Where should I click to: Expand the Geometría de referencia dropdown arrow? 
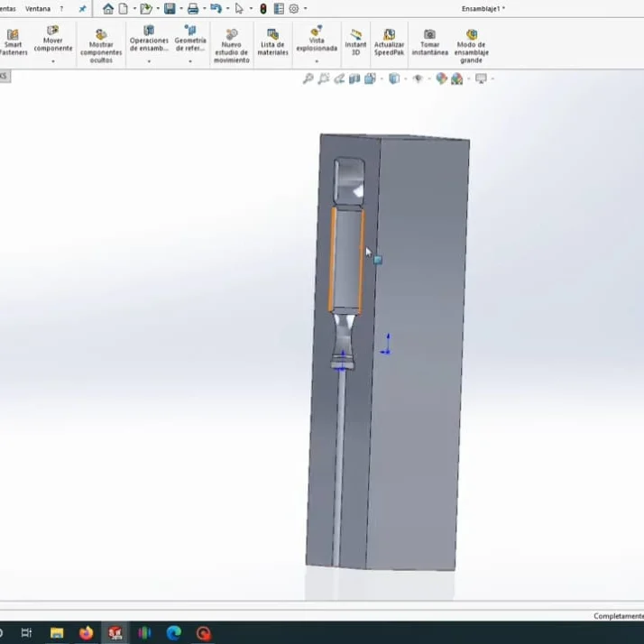click(190, 61)
